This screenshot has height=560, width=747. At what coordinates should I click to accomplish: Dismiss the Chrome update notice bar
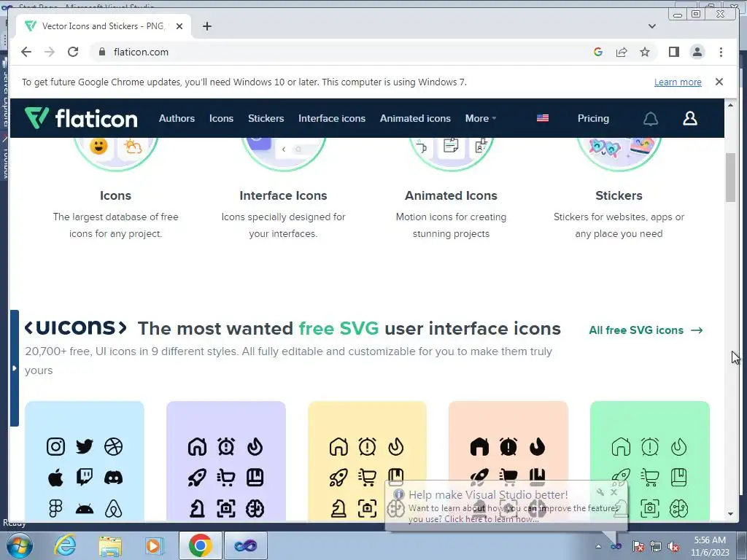tap(719, 82)
